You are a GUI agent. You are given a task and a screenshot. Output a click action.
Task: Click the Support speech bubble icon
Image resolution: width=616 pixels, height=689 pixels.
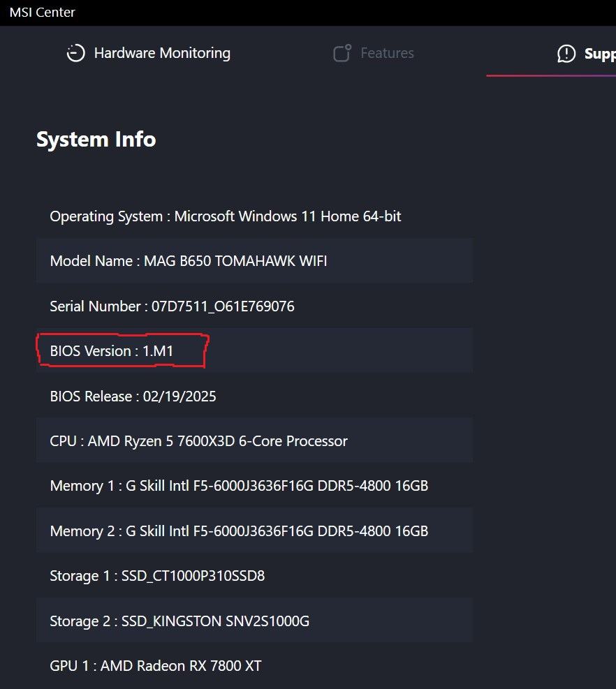tap(566, 53)
